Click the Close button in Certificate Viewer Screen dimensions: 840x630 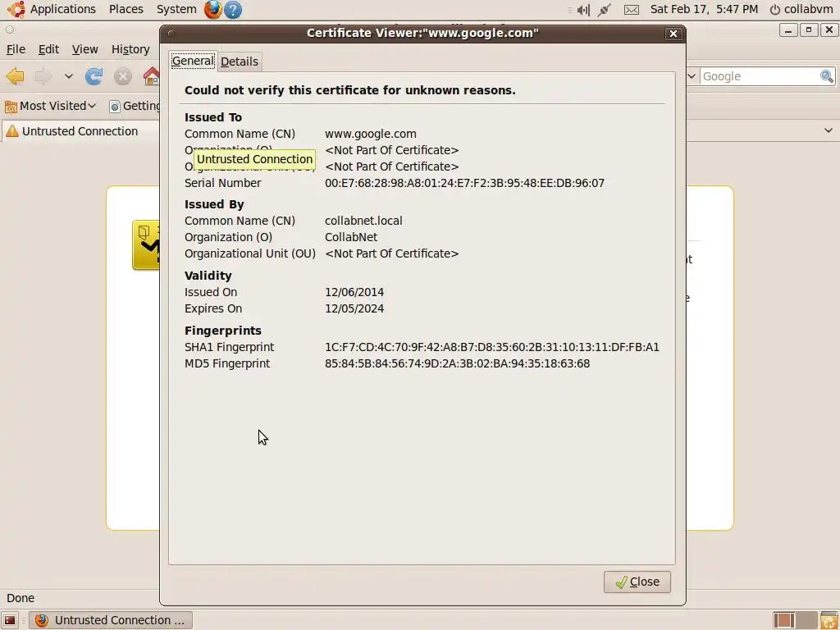click(637, 582)
